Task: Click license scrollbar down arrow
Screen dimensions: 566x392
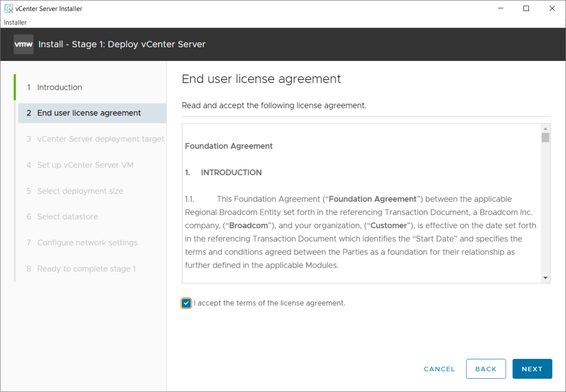Action: click(x=545, y=278)
